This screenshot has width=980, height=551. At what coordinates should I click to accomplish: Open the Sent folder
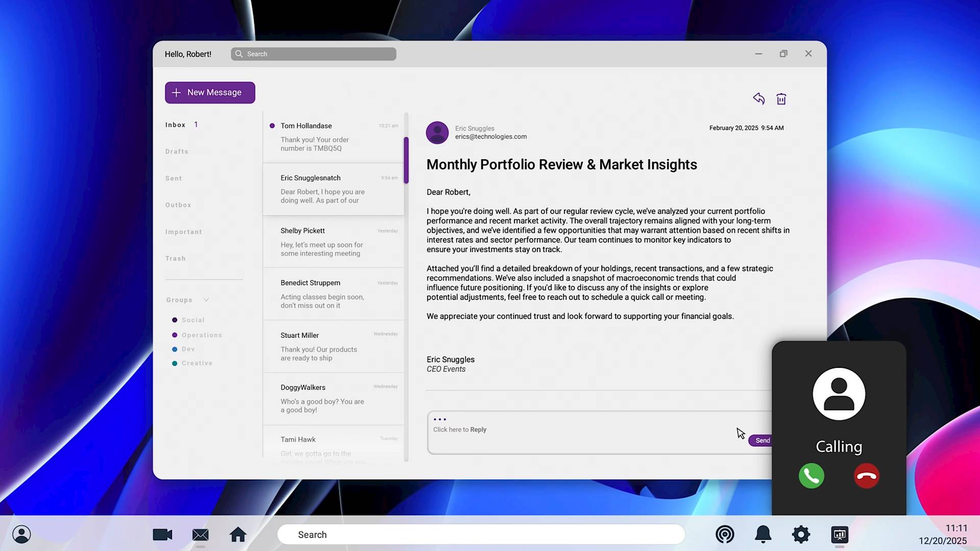174,179
